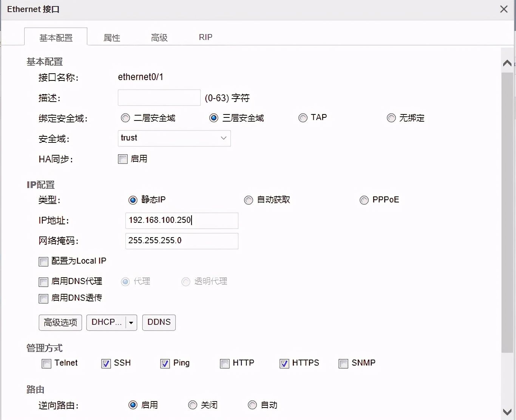Expand the DHCP dropdown arrow
Image resolution: width=516 pixels, height=420 pixels.
point(131,323)
